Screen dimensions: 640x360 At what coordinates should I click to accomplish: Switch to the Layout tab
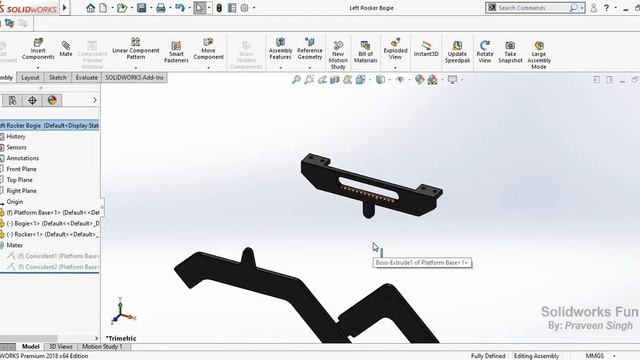30,78
